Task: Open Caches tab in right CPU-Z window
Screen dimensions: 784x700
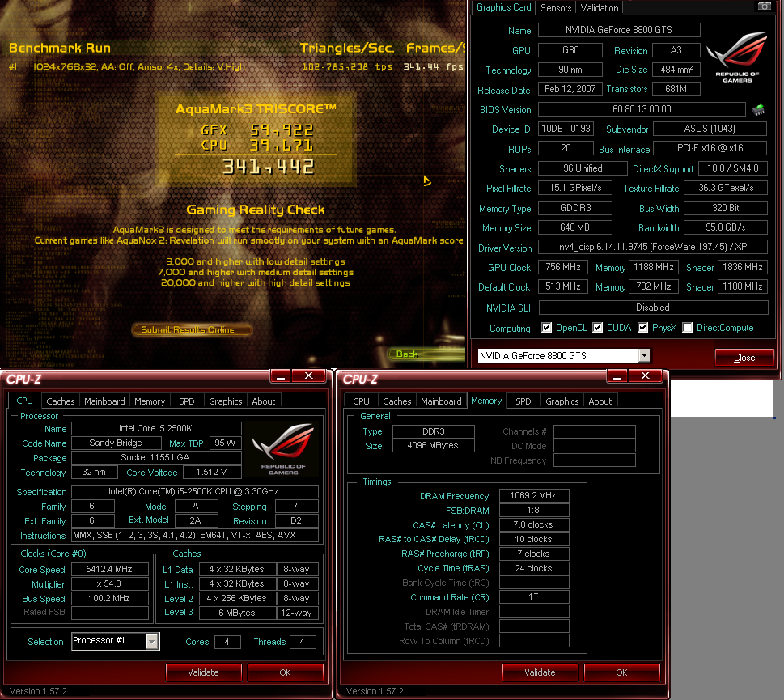Action: tap(397, 401)
